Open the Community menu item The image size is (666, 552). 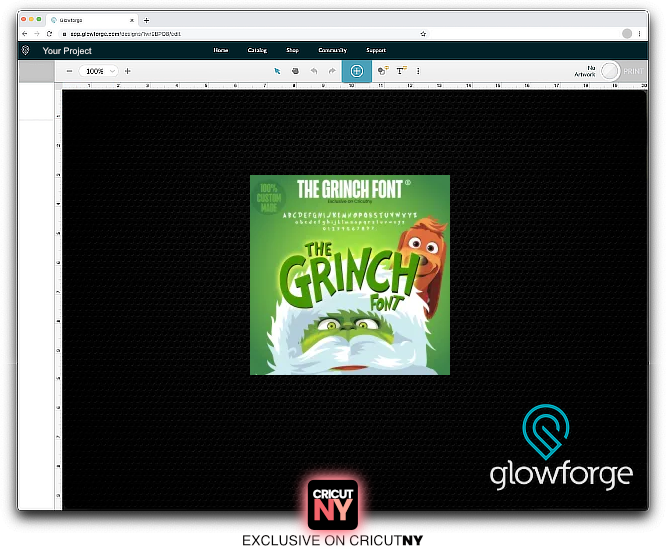point(333,50)
